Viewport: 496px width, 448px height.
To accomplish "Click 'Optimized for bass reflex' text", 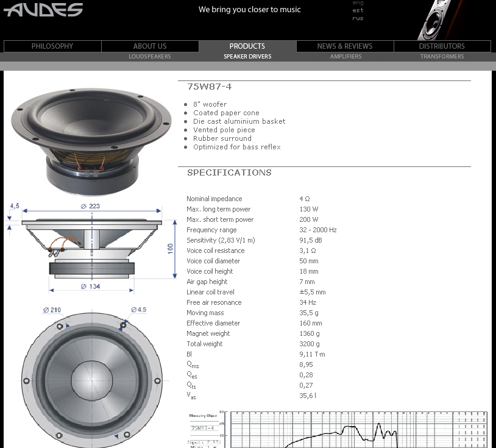I will [x=237, y=147].
